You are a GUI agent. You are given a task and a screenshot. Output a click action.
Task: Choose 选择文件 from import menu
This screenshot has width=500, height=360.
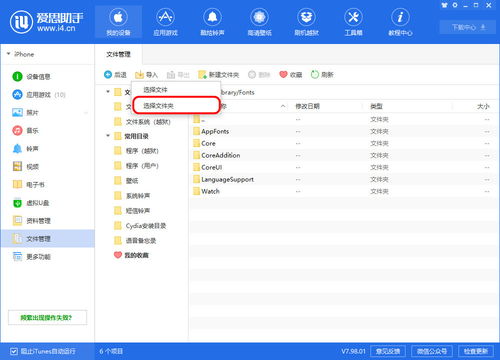pyautogui.click(x=176, y=90)
